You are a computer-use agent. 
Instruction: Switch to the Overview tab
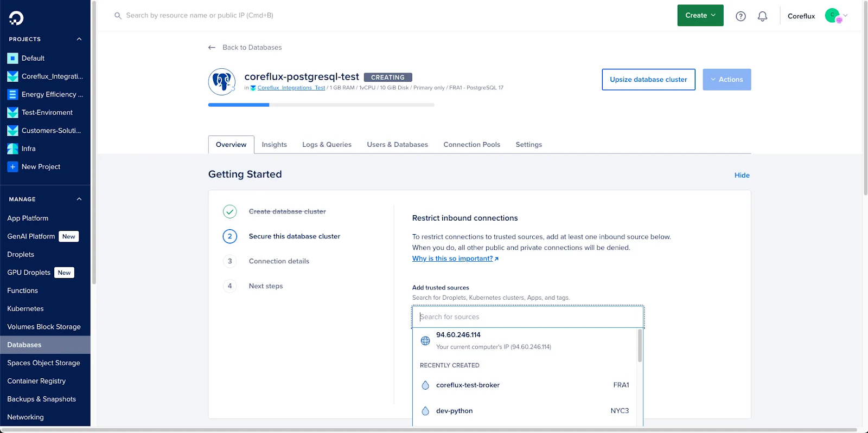pos(231,145)
